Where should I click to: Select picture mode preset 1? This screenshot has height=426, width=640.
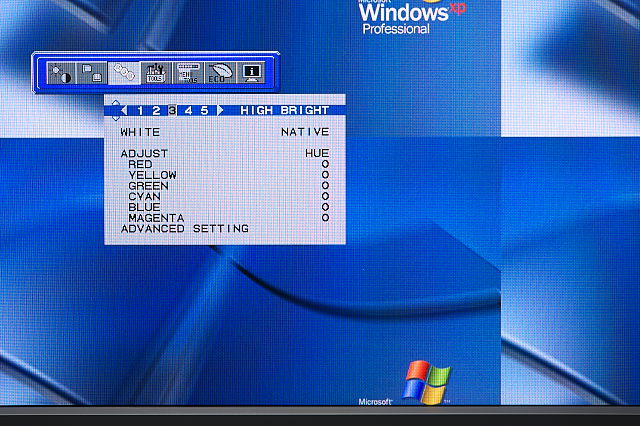tap(140, 111)
